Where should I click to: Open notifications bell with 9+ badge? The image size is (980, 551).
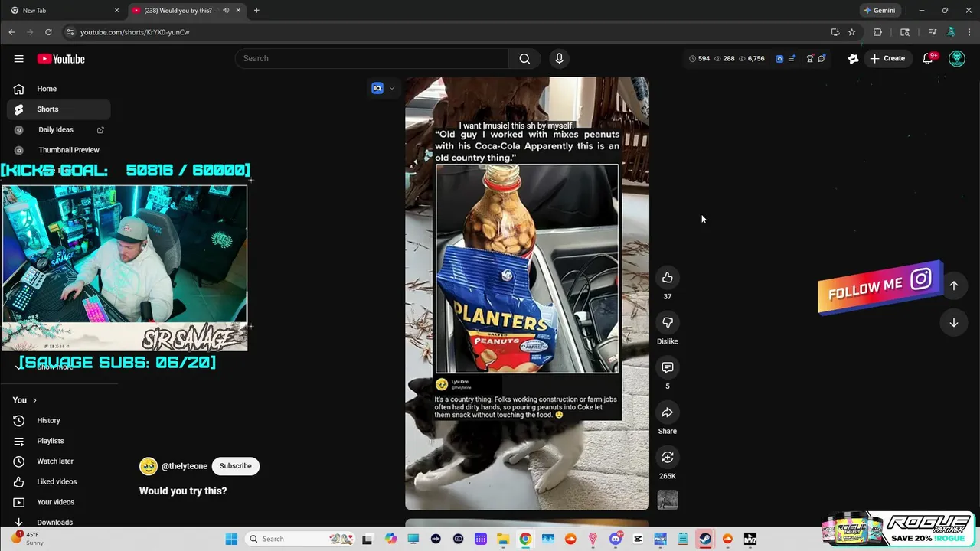click(928, 58)
